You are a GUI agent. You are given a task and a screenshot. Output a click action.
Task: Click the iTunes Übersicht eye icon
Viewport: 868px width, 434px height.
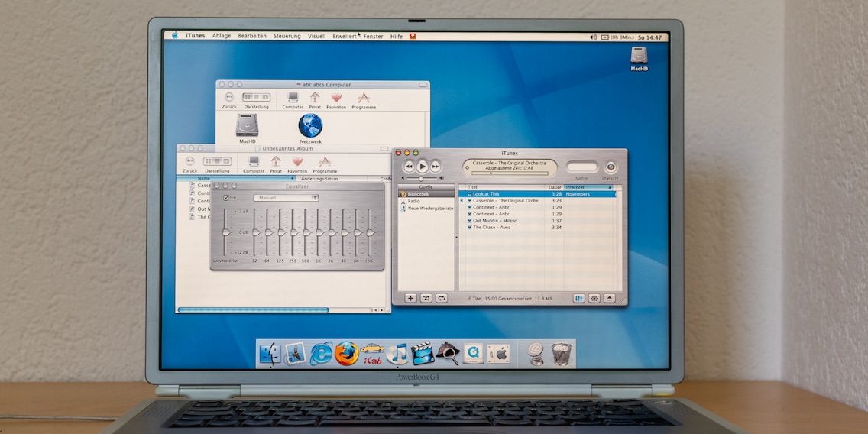[x=611, y=167]
